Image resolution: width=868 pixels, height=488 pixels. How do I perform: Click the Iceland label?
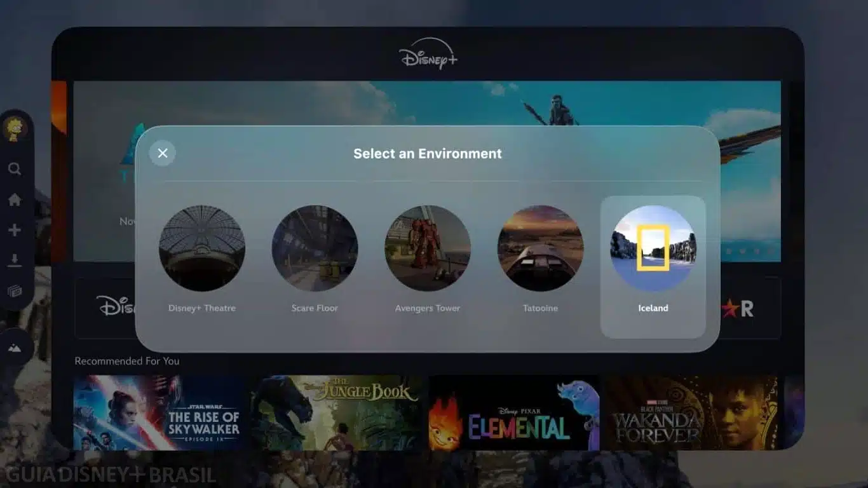click(653, 308)
